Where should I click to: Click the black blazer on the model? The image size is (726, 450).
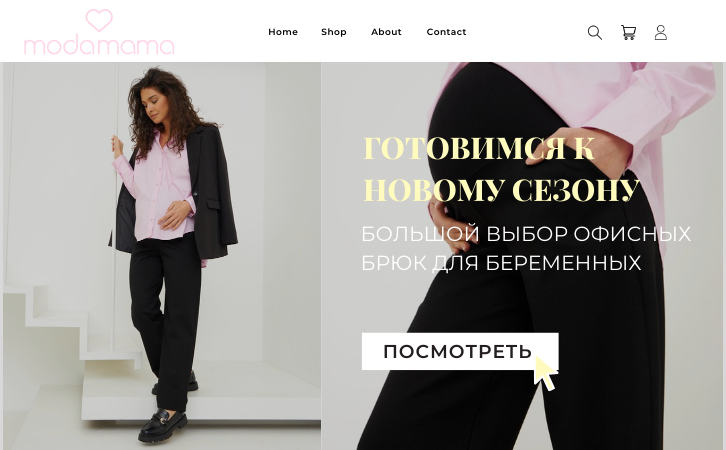coord(213,194)
